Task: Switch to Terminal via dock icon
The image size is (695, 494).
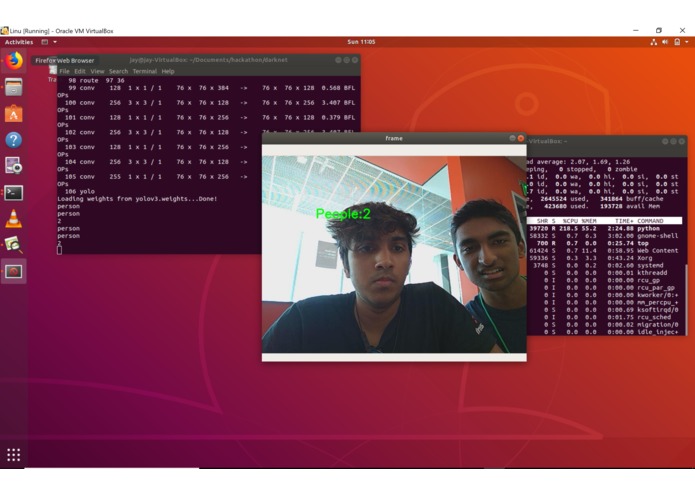Action: pos(14,193)
